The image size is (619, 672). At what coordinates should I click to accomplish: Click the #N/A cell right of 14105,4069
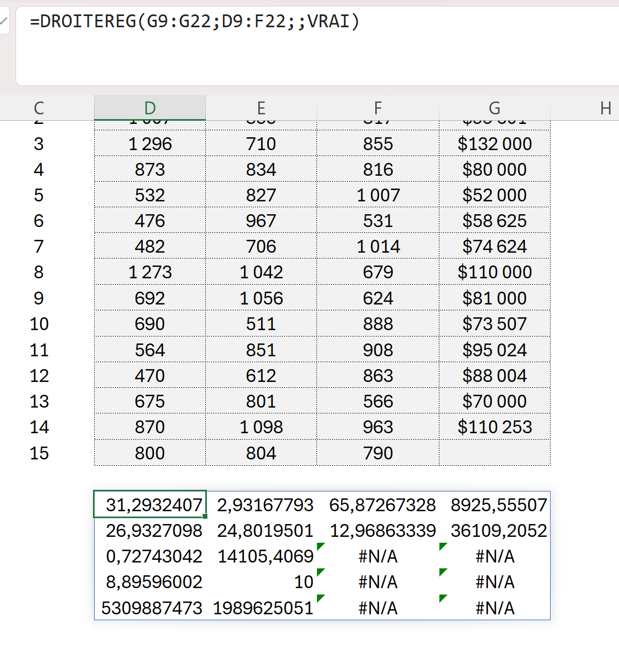point(378,557)
